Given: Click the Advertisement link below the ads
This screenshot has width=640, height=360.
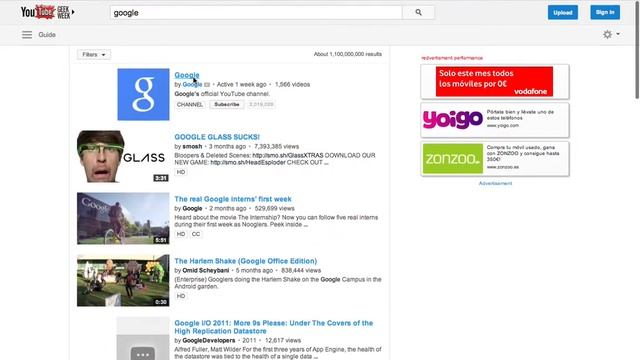Looking at the screenshot, I should point(495,183).
